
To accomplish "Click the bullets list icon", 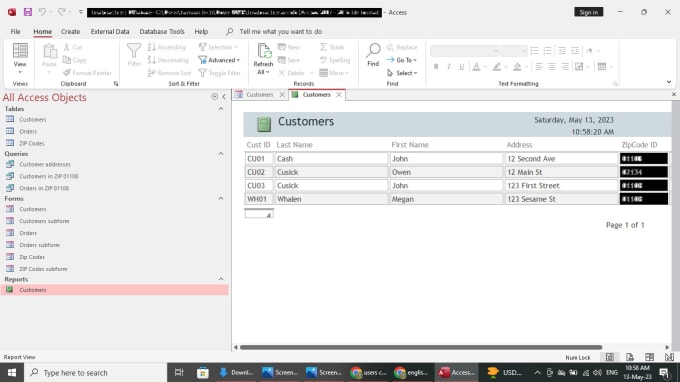I will 534,51.
